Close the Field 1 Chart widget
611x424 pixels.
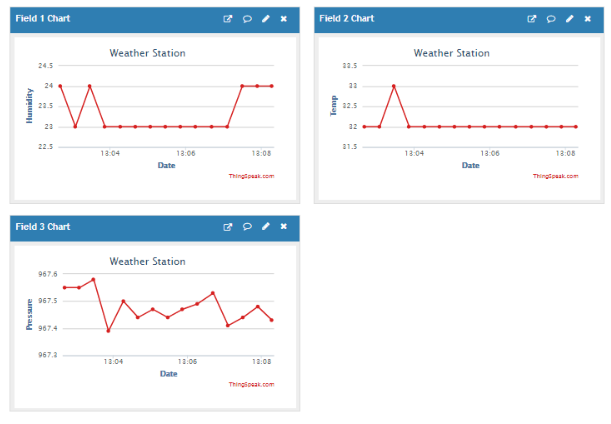[x=283, y=18]
